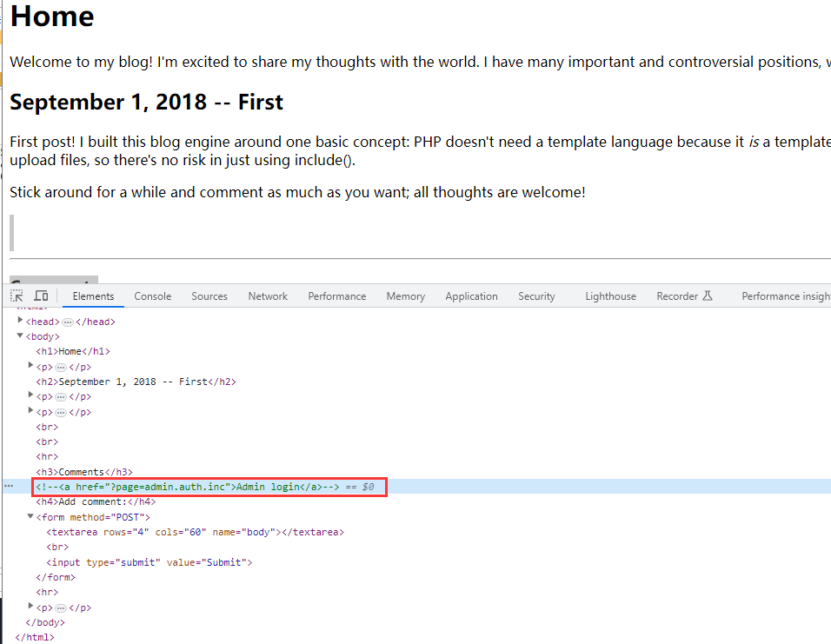Select the Memory tab
This screenshot has height=644, width=831.
405,296
